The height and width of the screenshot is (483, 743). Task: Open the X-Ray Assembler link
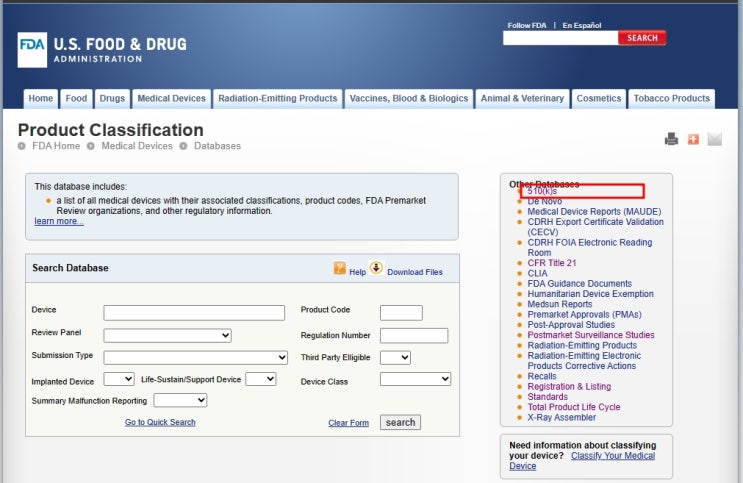[562, 418]
